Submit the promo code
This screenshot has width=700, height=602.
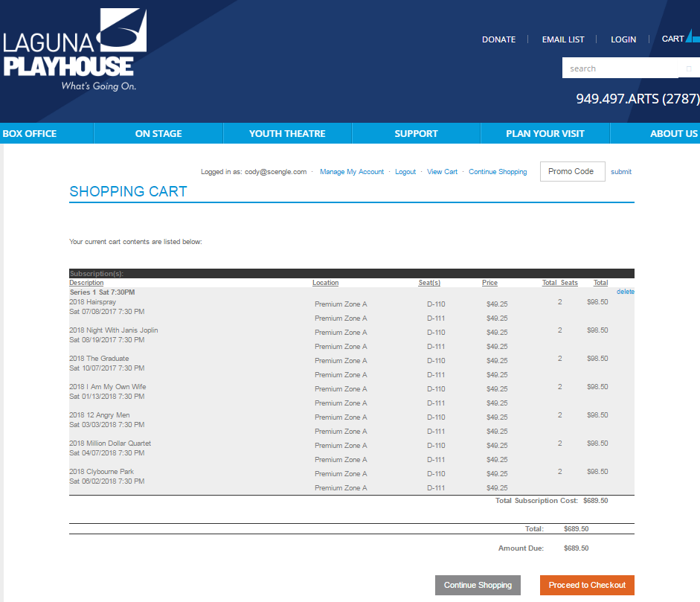pos(621,172)
